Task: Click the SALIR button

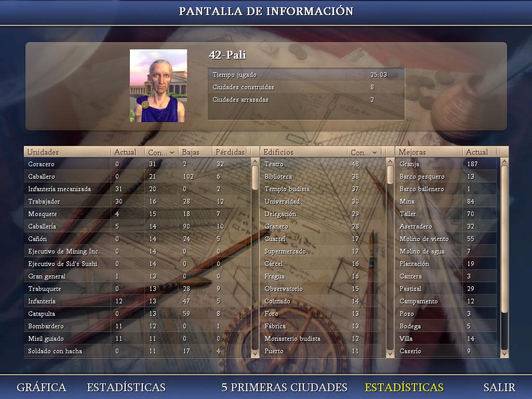Action: pos(499,388)
